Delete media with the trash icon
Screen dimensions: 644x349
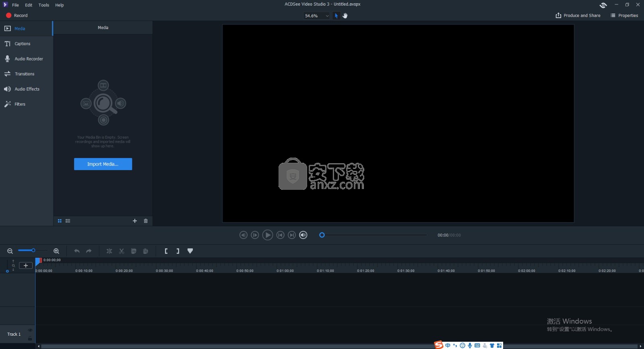coord(146,221)
